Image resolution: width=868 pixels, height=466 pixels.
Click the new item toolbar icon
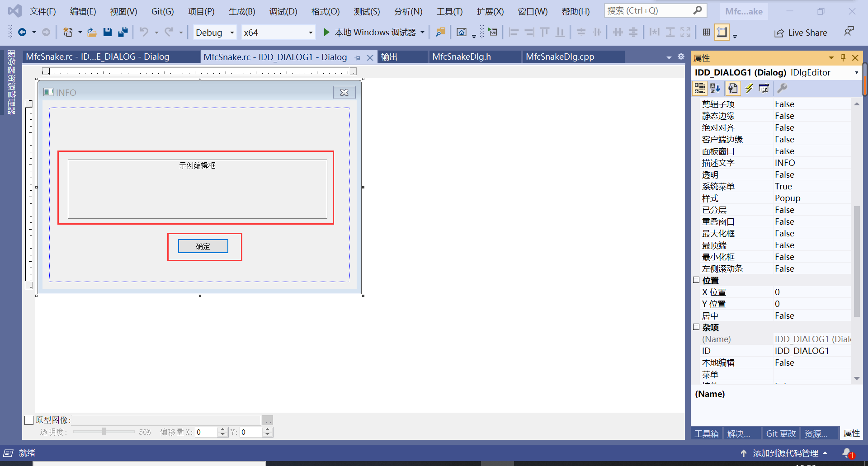tap(68, 32)
